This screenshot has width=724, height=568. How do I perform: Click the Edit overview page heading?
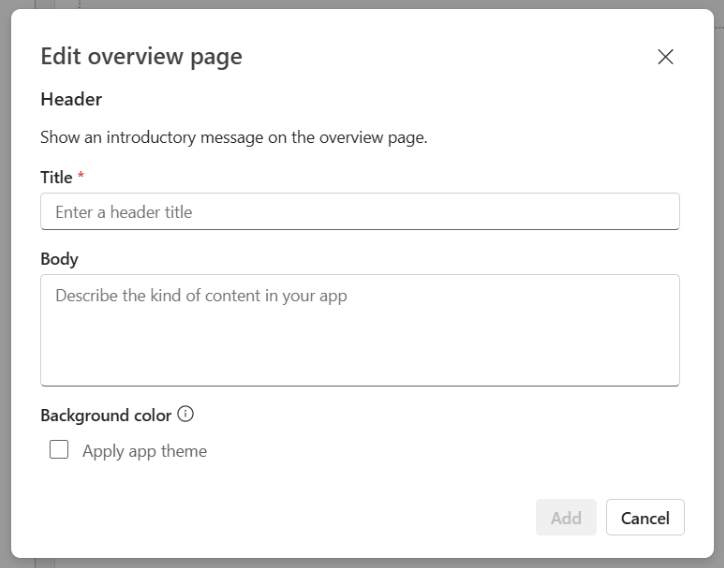point(141,57)
